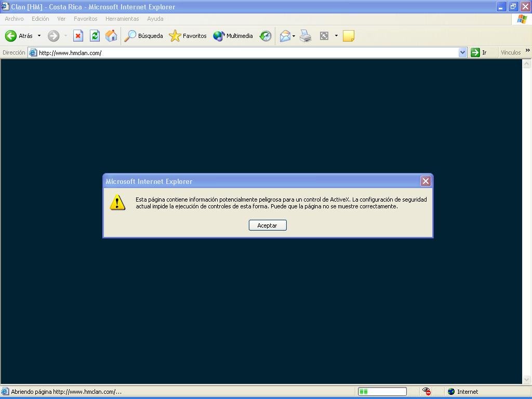This screenshot has height=399, width=532.
Task: Click the scrollbar up arrow
Action: (x=527, y=63)
